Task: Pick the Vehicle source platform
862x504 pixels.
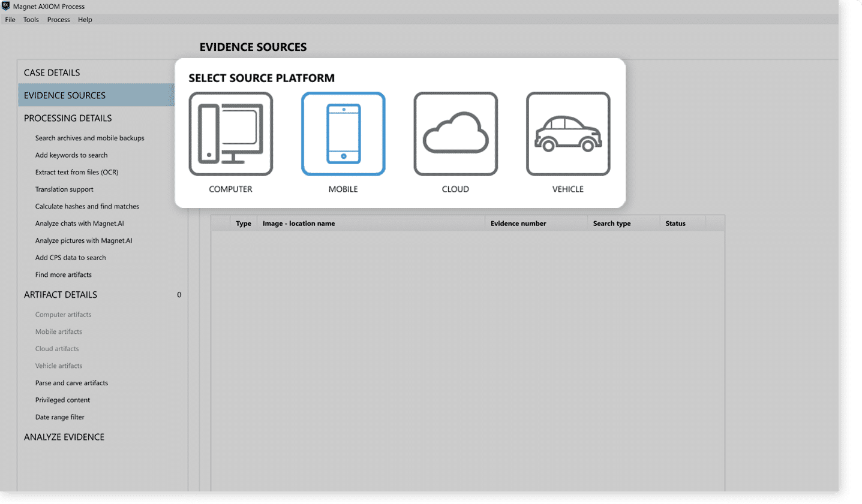Action: [x=567, y=134]
